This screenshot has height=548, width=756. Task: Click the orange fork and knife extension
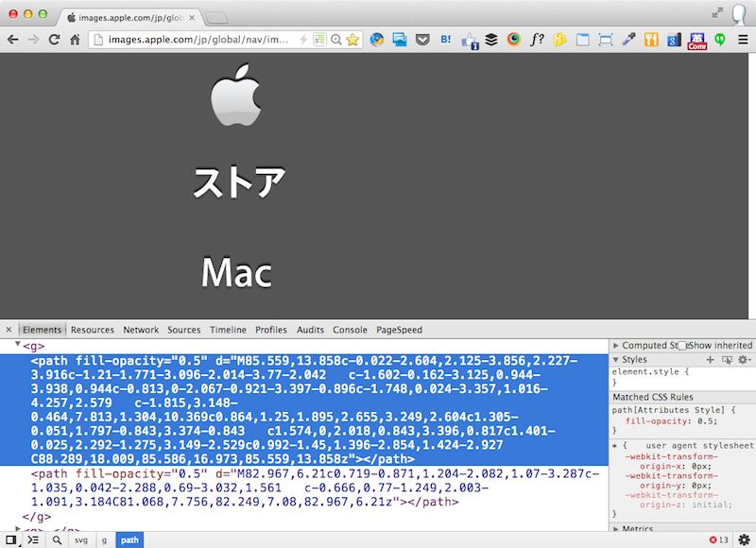(651, 40)
